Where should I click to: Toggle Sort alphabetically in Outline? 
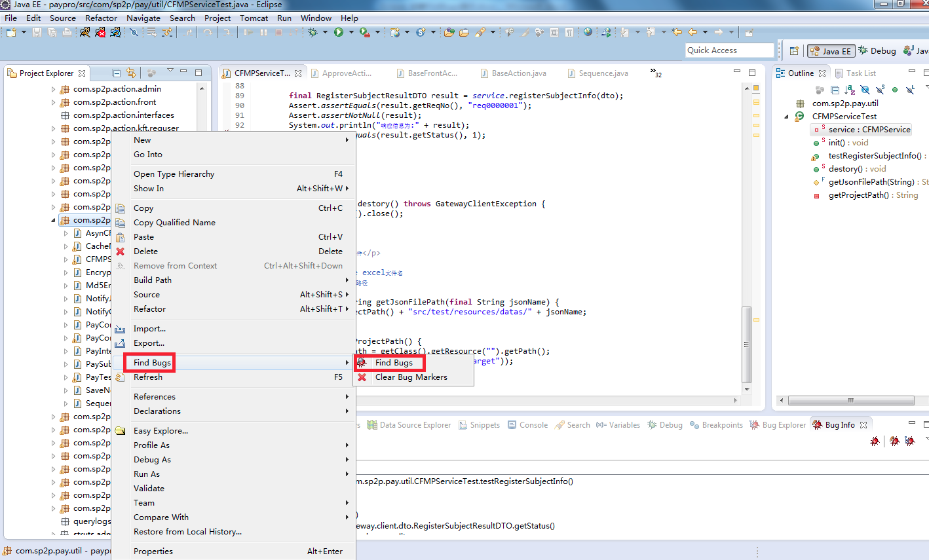(x=850, y=90)
